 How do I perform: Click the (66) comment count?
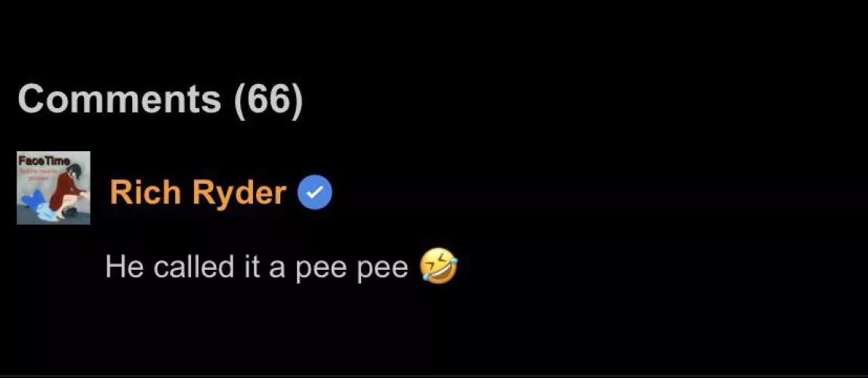coord(268,101)
